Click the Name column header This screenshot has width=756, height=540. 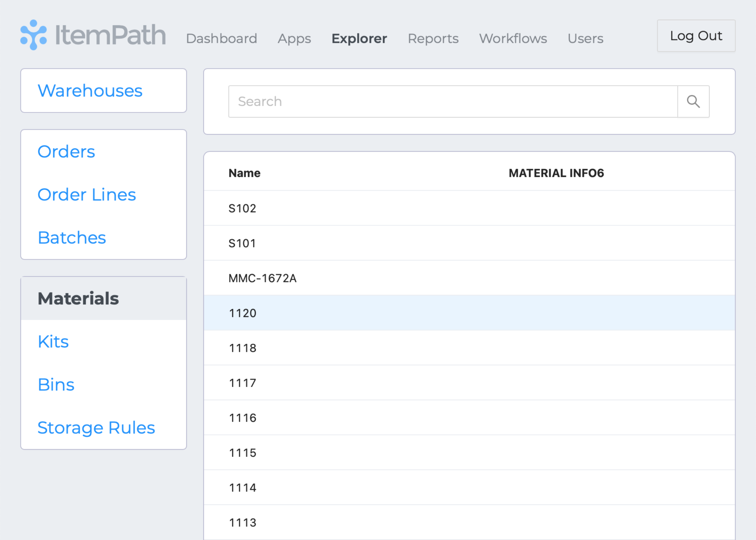pos(244,173)
